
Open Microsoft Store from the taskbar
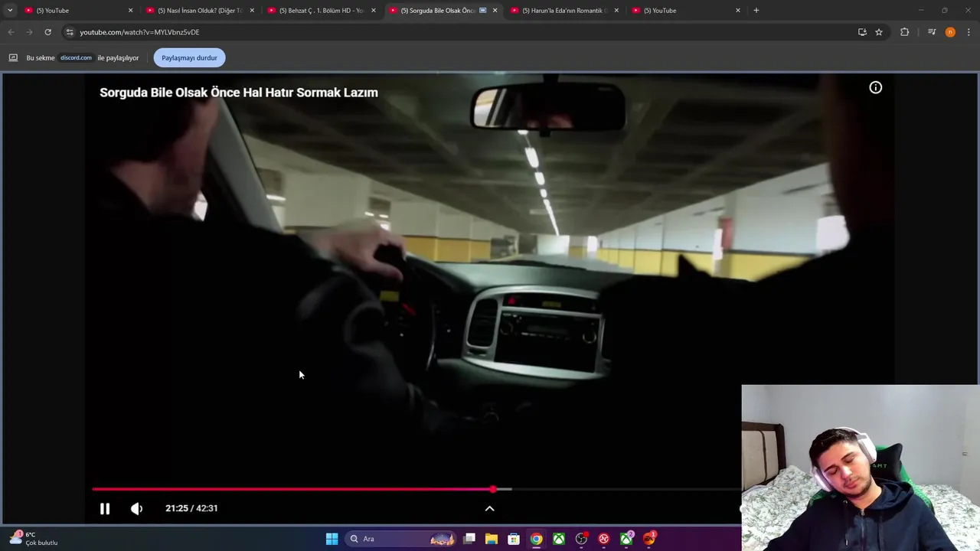[514, 539]
